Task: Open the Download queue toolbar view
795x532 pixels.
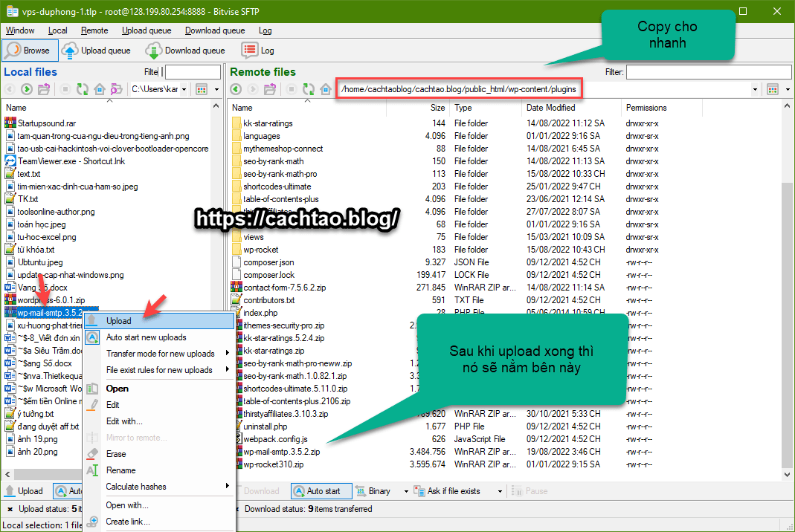Action: coord(185,51)
